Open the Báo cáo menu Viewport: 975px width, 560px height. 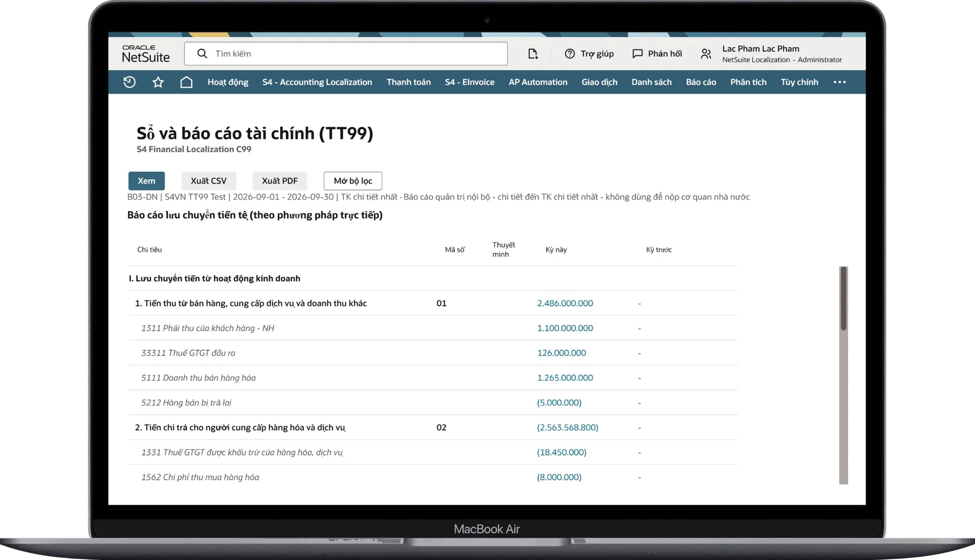click(701, 82)
